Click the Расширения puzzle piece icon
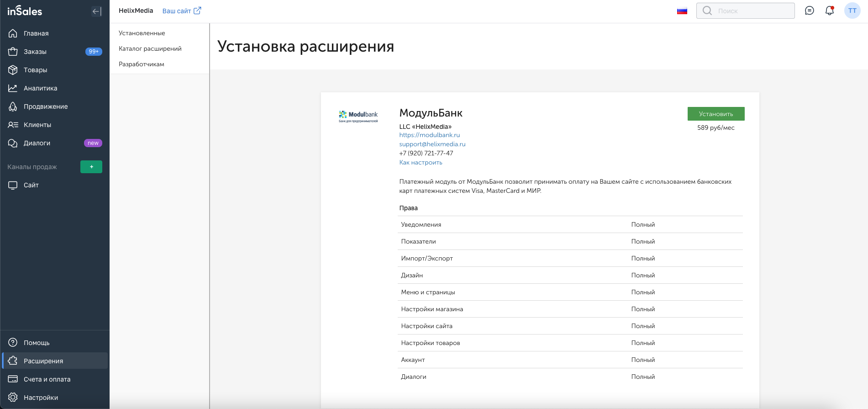 point(13,361)
